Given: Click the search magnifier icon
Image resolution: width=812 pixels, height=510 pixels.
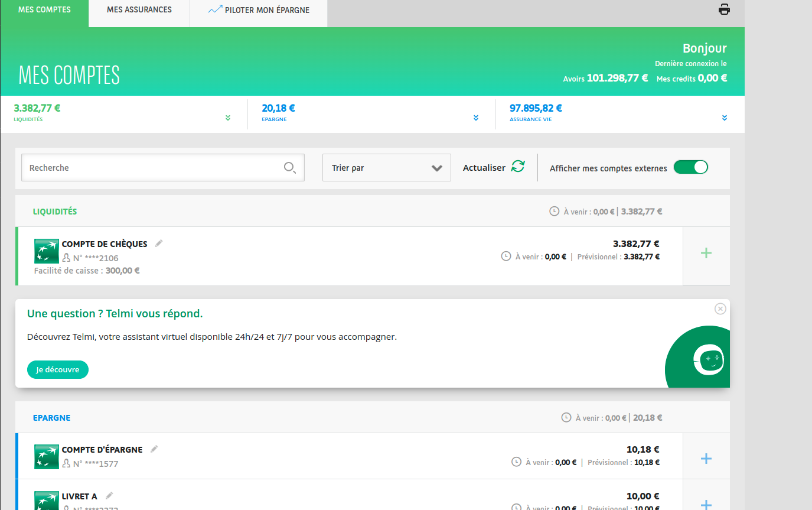Looking at the screenshot, I should click(x=290, y=168).
